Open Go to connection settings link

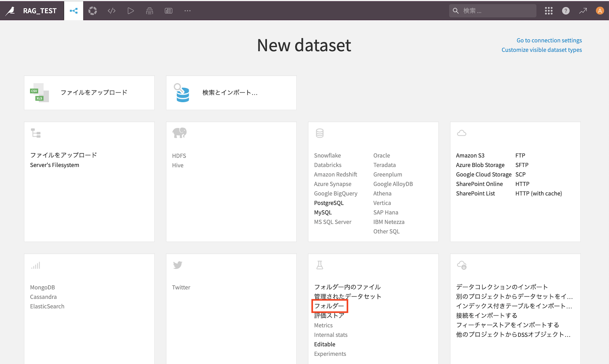click(x=549, y=40)
